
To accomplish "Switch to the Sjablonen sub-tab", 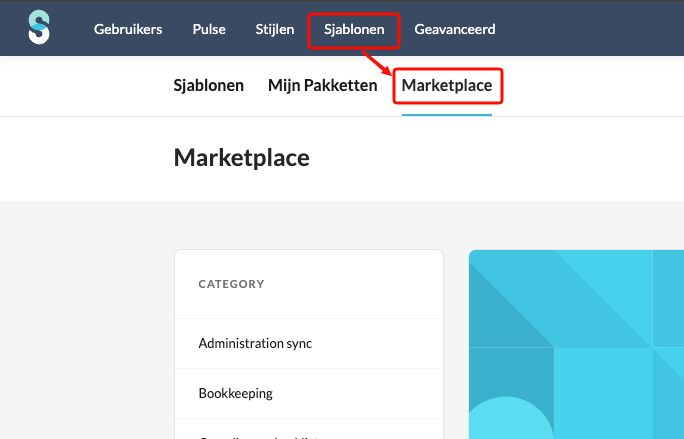I will [209, 86].
